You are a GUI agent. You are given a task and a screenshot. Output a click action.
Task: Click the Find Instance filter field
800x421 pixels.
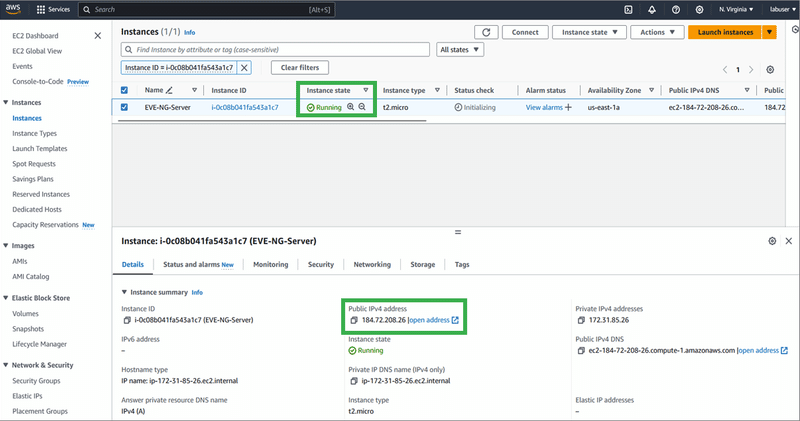click(x=276, y=49)
